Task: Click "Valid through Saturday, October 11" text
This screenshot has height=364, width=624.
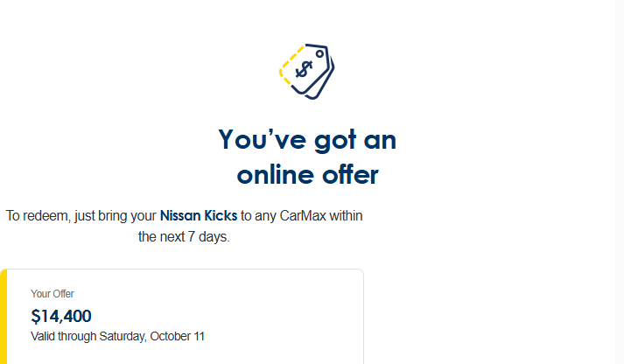Action: tap(117, 336)
